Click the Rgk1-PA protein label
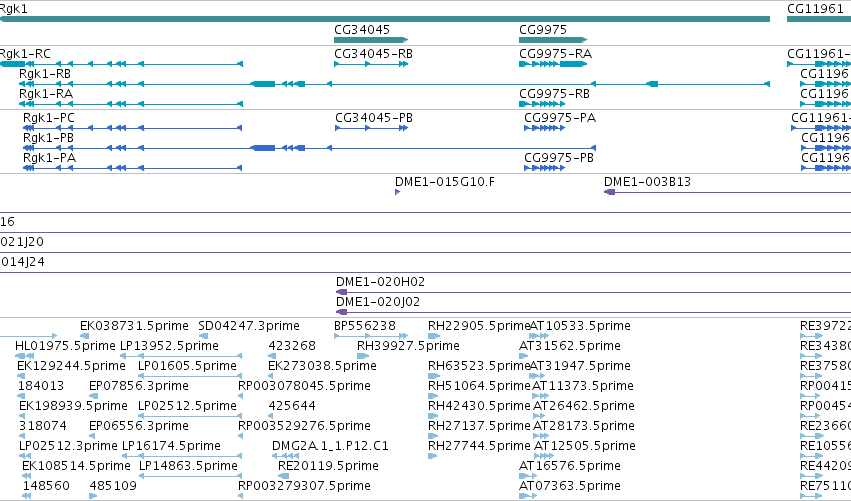Viewport: 851px width, 501px height. tap(49, 158)
